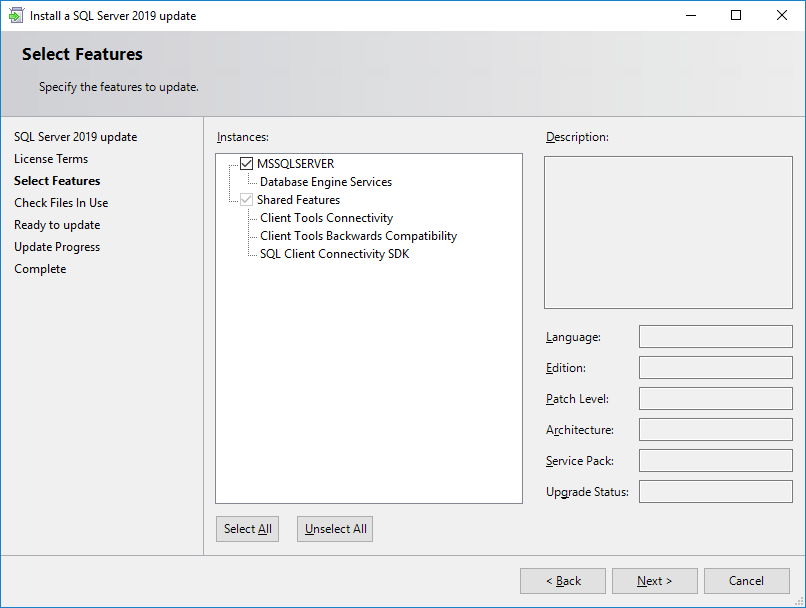806x608 pixels.
Task: Click Back to return to previous step
Action: [562, 580]
